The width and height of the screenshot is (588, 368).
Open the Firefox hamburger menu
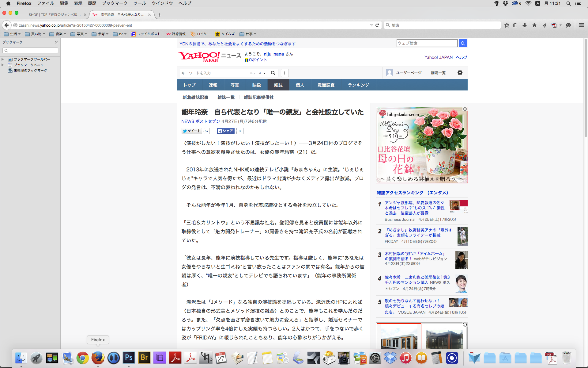click(581, 25)
